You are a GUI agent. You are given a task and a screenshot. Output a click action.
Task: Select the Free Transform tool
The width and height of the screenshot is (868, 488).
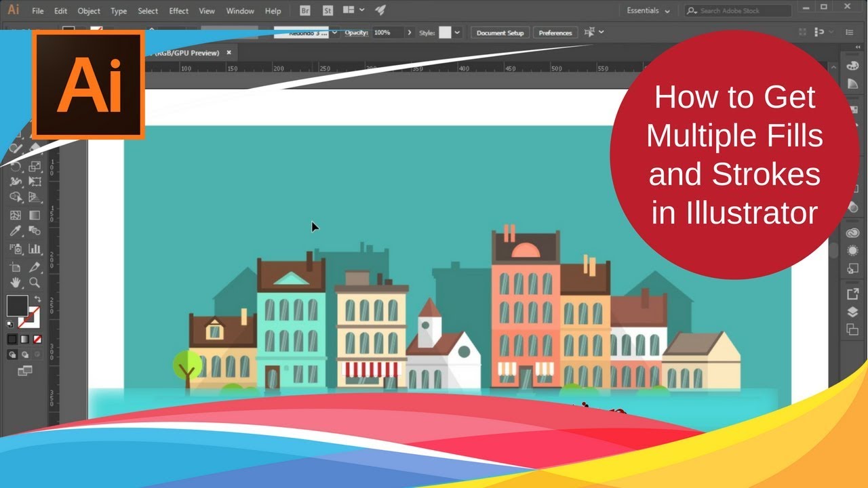[x=35, y=182]
